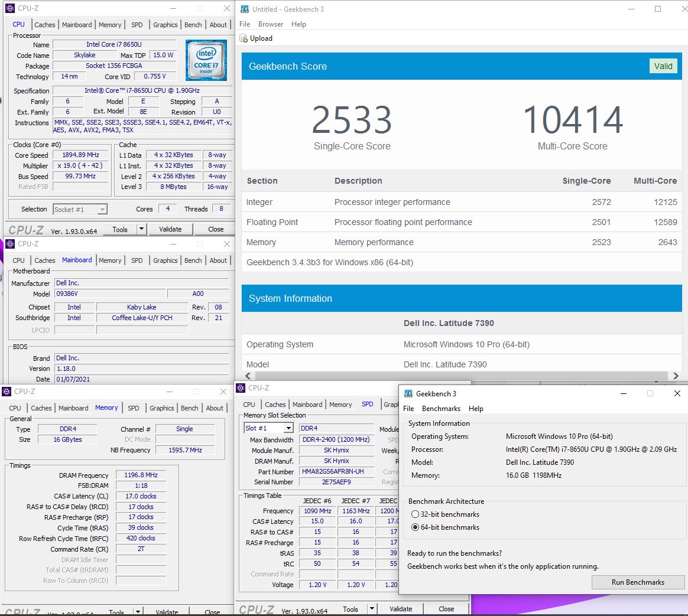Click the Core Speed value 1894.89 MHz
This screenshot has height=616, width=688.
point(81,155)
